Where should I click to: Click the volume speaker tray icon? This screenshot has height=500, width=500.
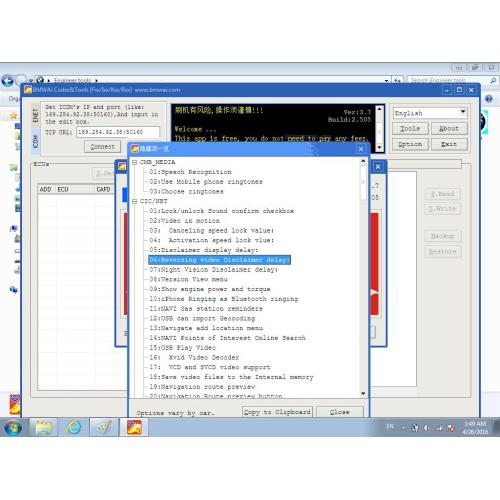click(426, 428)
